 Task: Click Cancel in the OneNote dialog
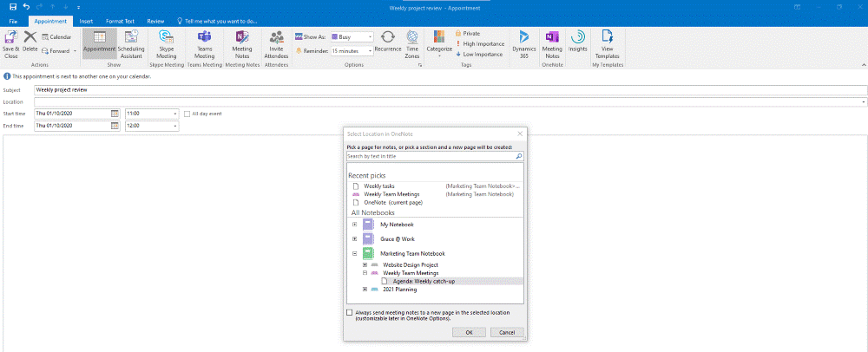pos(506,332)
